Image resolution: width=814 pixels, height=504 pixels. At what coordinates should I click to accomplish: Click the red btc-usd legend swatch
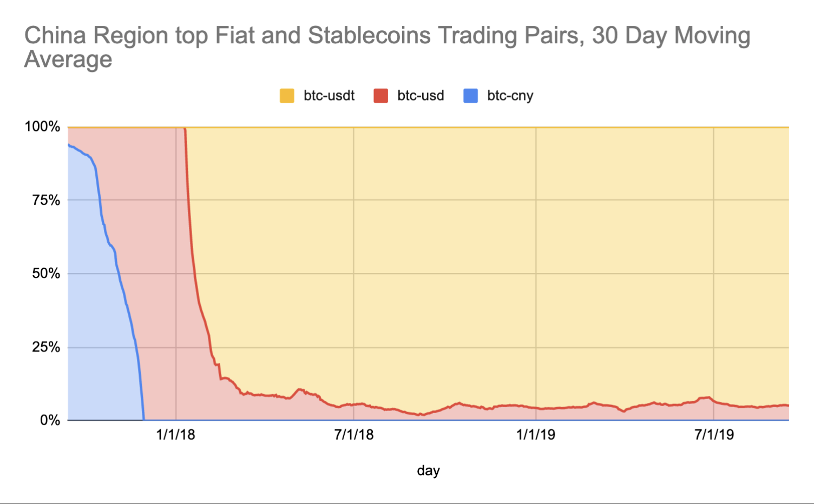(380, 96)
